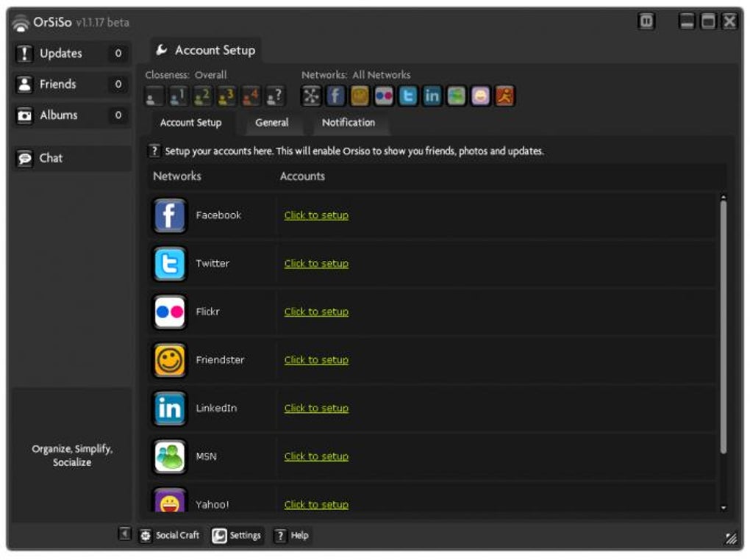Click the Account Setup title tab
Screen dimensions: 750x560
pyautogui.click(x=206, y=50)
